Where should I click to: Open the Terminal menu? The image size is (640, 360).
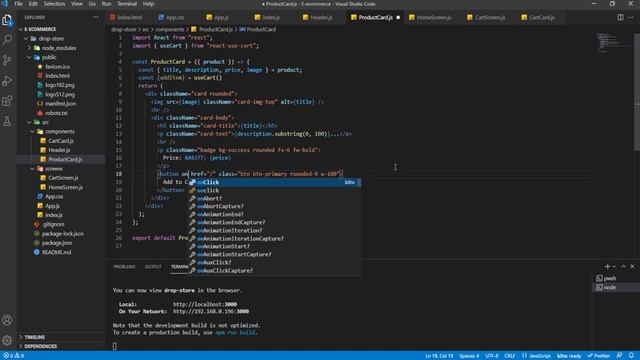[x=127, y=4]
